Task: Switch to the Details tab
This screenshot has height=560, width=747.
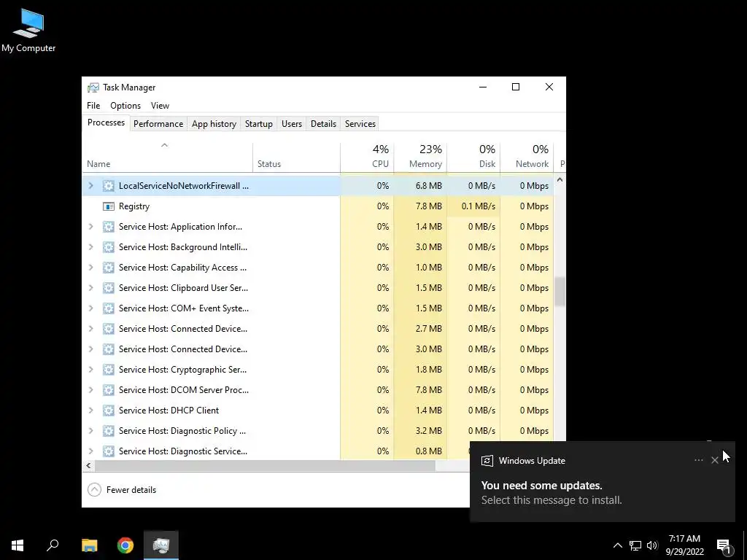Action: pyautogui.click(x=323, y=124)
